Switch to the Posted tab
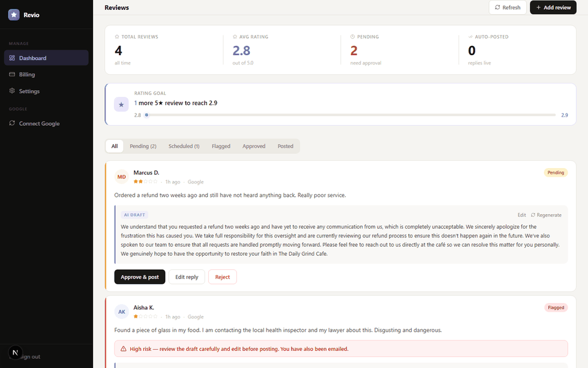 285,146
